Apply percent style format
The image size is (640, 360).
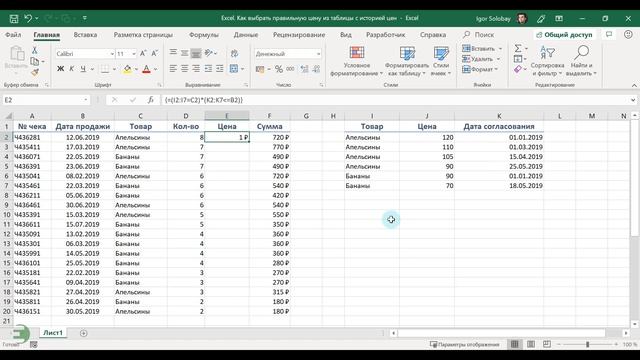coord(279,69)
